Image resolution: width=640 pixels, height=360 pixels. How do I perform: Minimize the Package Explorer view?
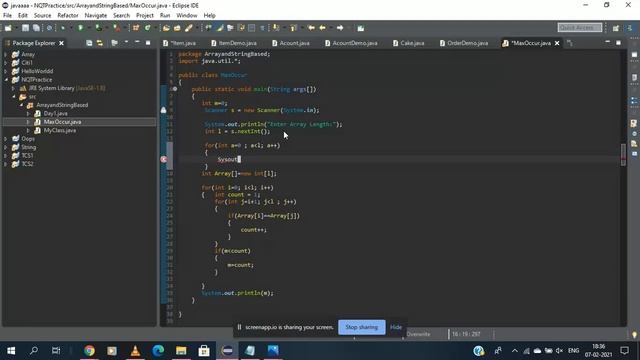[137, 42]
